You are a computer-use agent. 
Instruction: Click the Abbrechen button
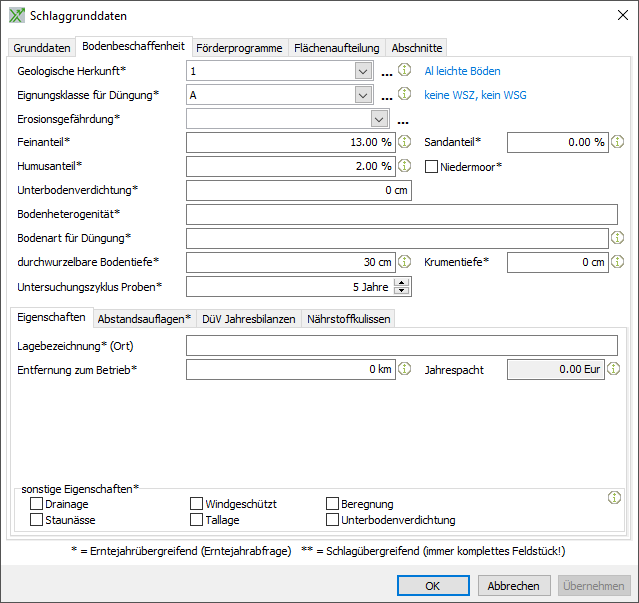[x=514, y=586]
